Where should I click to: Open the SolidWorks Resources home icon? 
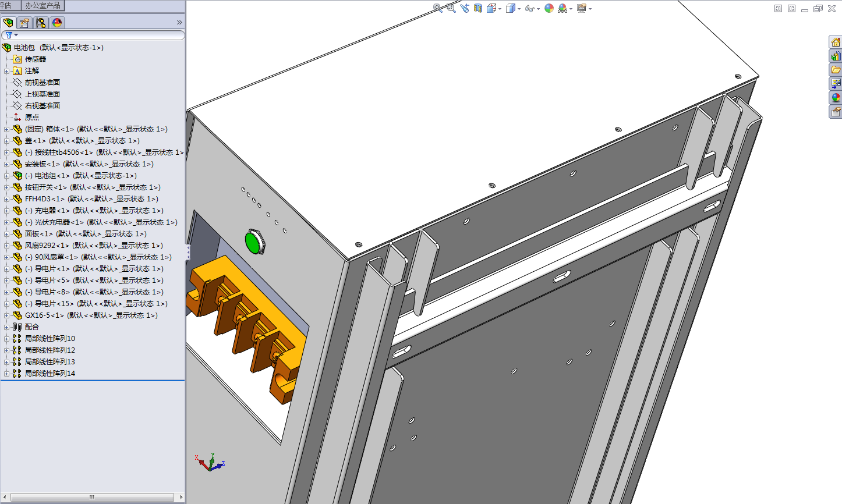point(836,42)
